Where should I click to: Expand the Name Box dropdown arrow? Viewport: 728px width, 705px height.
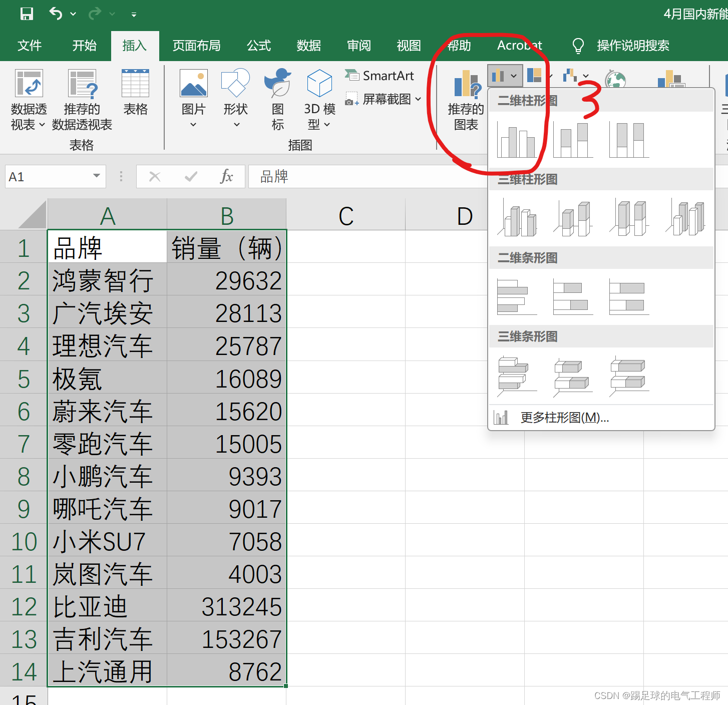click(97, 176)
